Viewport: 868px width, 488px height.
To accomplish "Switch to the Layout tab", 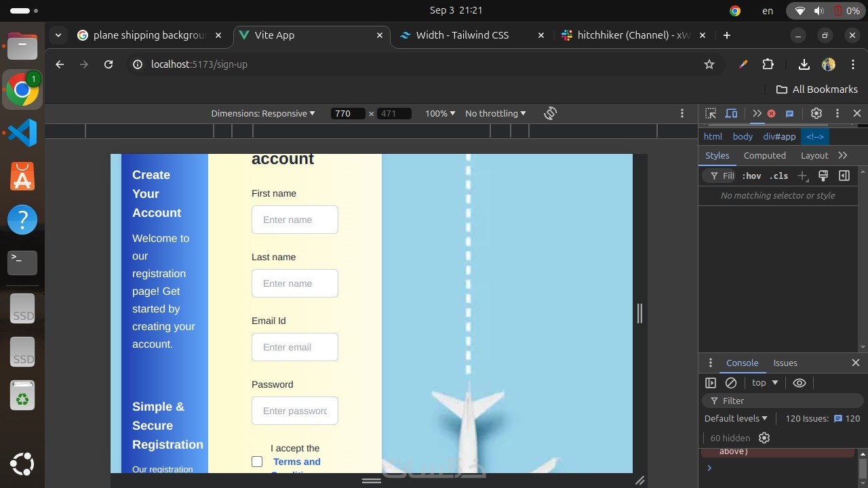I will [814, 155].
